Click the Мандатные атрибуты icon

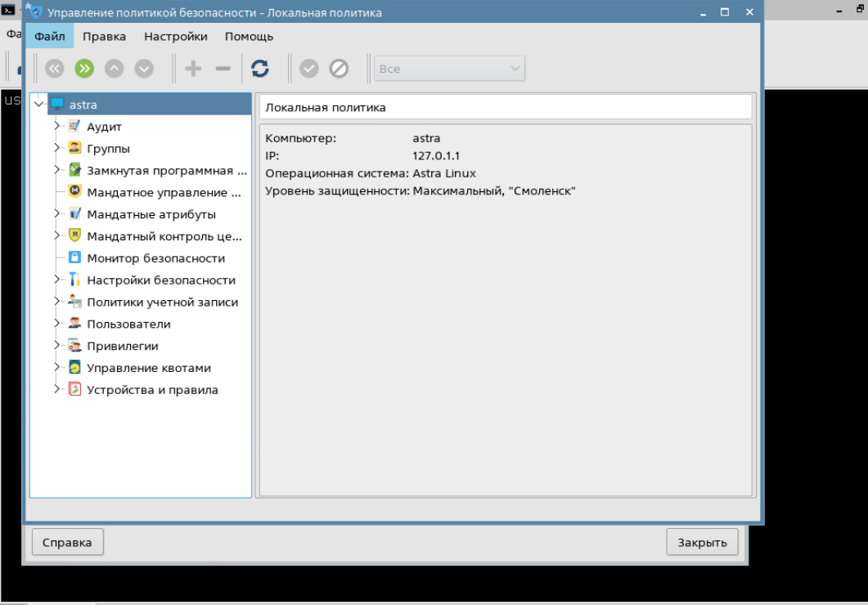pyautogui.click(x=74, y=214)
